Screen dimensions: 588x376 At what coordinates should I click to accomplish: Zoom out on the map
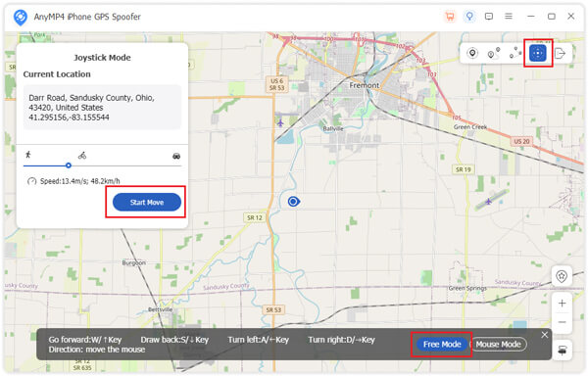click(562, 322)
